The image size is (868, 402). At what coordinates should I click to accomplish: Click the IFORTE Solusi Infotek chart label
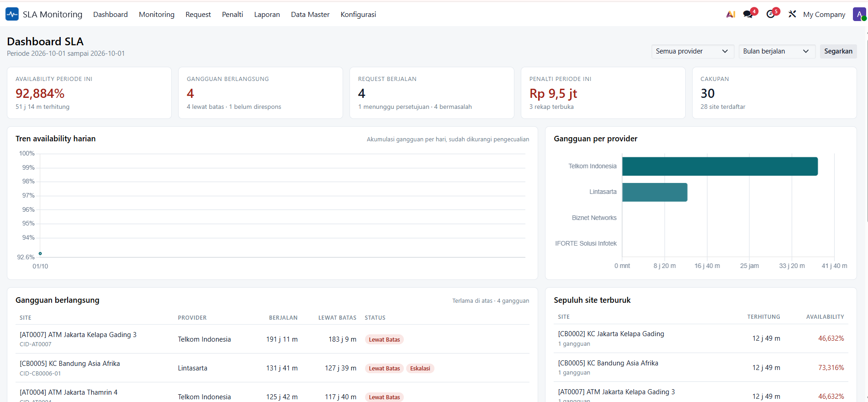586,243
